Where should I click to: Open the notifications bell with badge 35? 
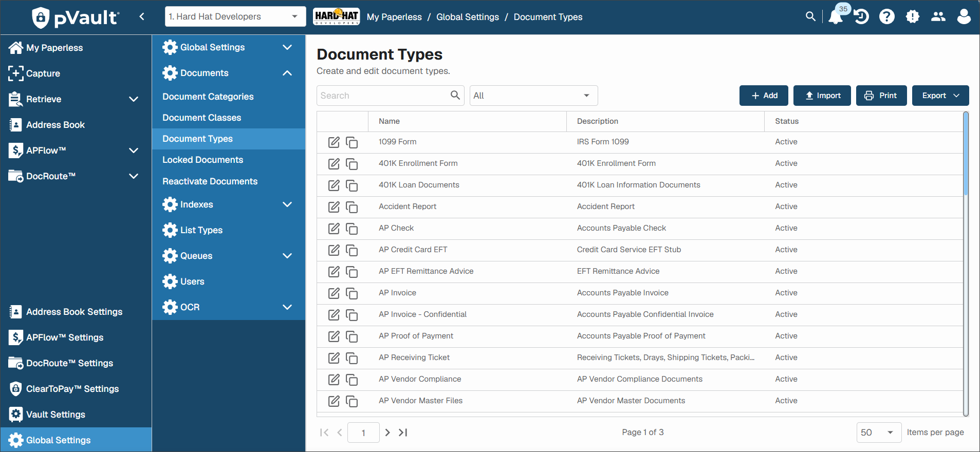click(x=837, y=16)
